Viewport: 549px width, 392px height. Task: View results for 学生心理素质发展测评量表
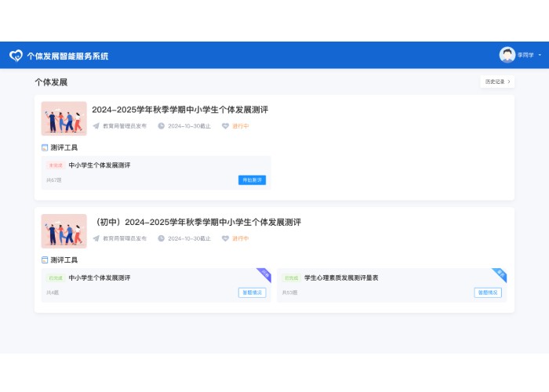click(x=487, y=292)
